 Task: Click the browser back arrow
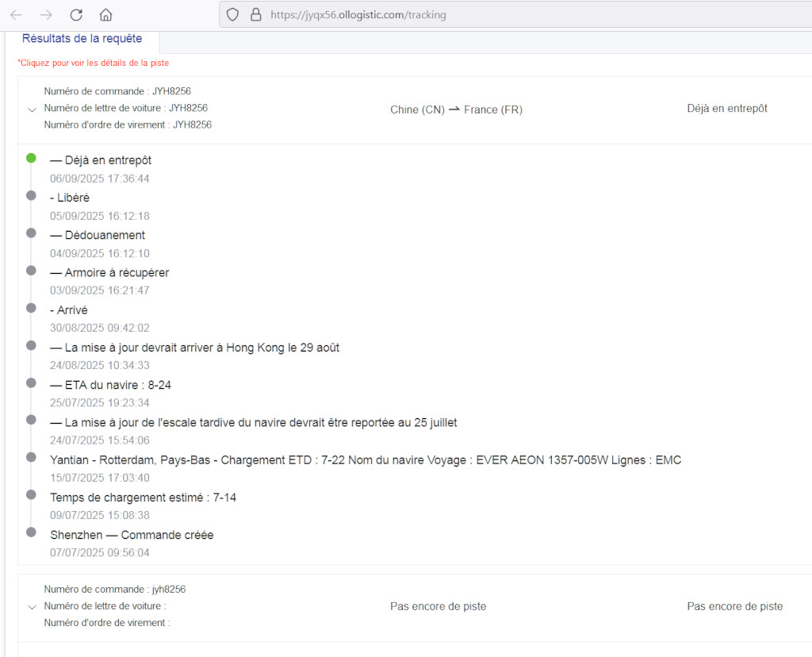coord(16,15)
